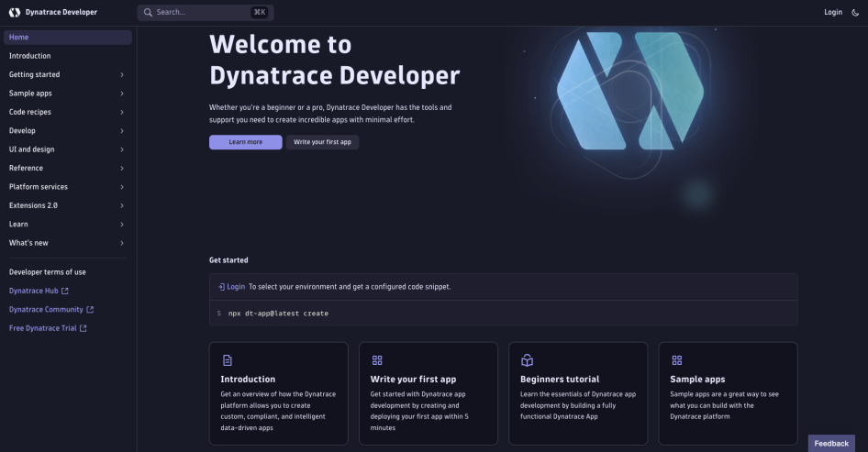Open UI and design sidebar item
This screenshot has width=868, height=452.
pyautogui.click(x=31, y=149)
